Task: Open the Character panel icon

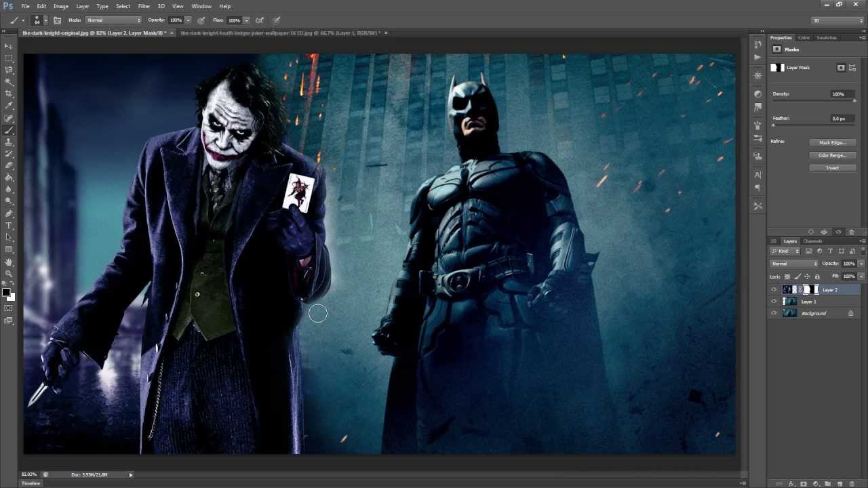Action: coord(757,175)
